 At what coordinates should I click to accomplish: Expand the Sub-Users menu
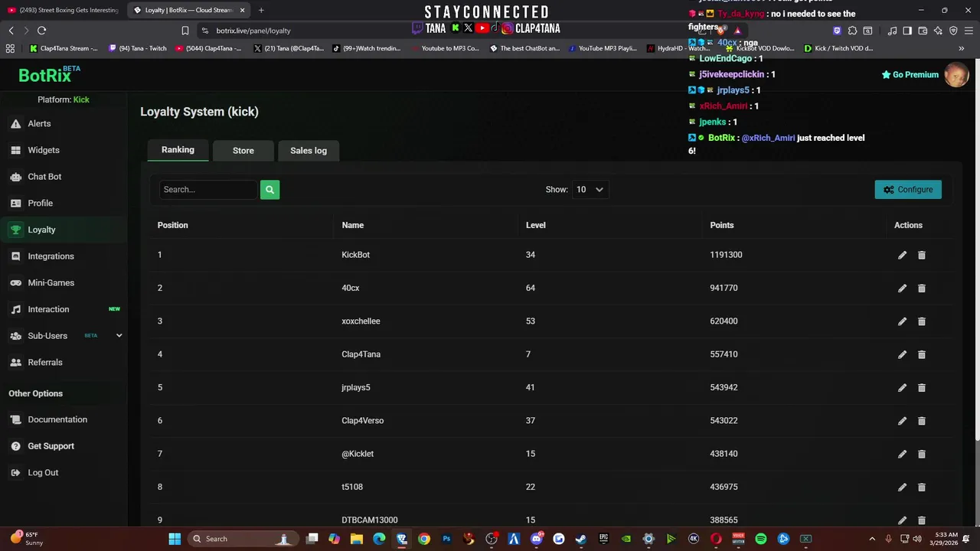click(x=119, y=336)
